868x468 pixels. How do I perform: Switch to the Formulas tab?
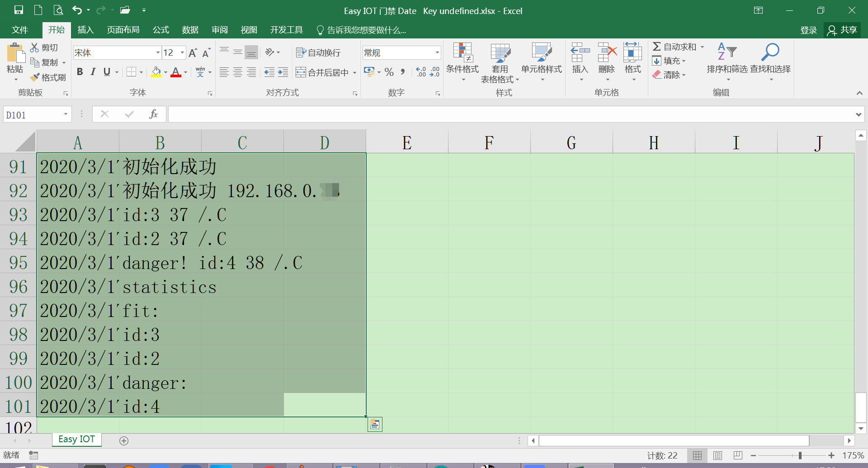coord(160,30)
